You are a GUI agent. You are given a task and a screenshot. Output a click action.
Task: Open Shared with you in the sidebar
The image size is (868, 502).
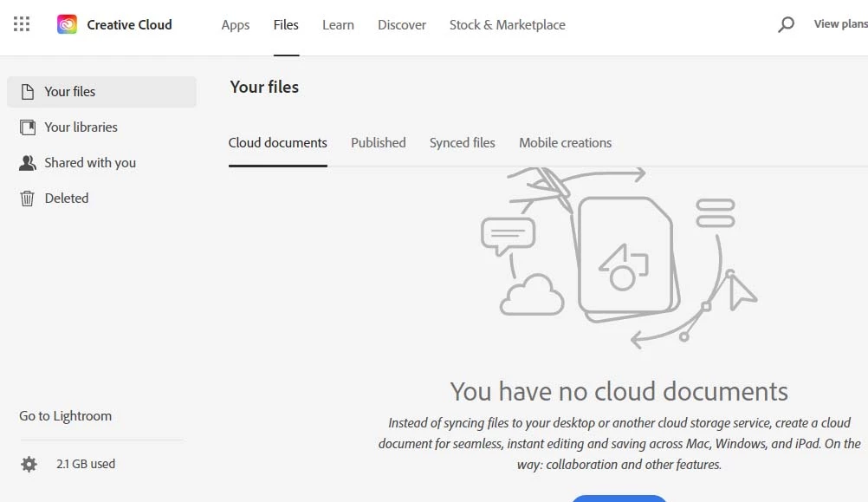90,163
